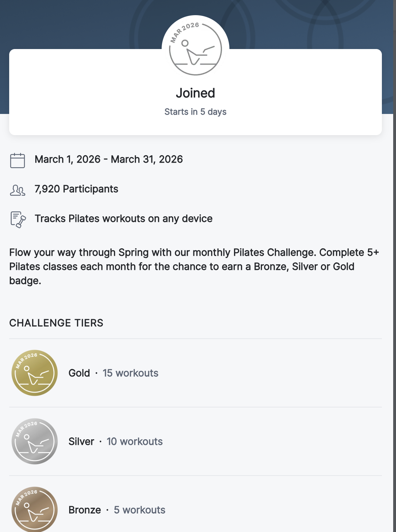Click the Silver tier medal badge

(34, 441)
